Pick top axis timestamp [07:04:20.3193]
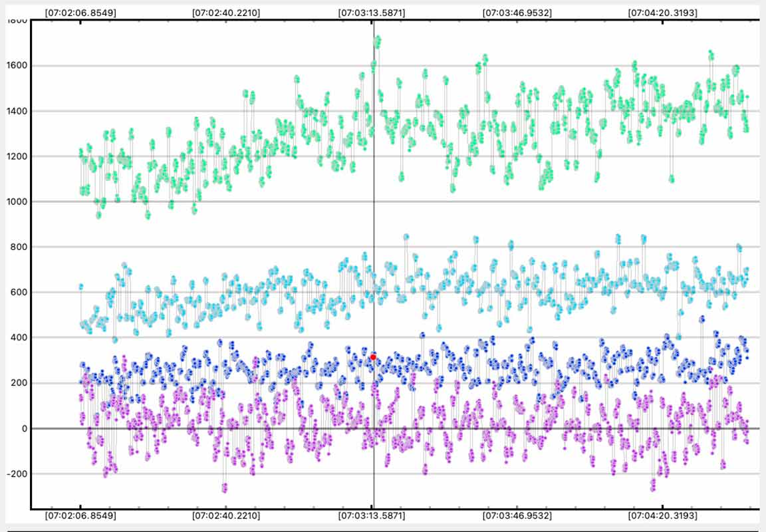This screenshot has height=532, width=766. (663, 13)
